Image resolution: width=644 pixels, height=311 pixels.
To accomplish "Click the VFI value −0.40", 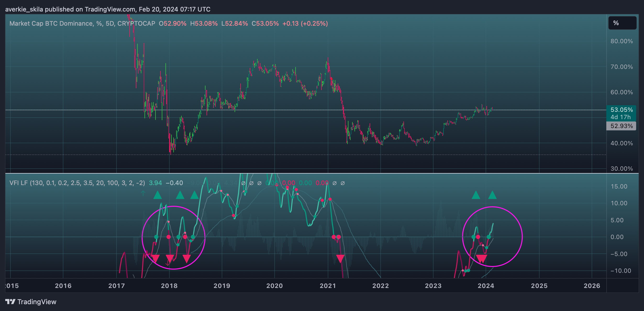I will click(x=174, y=183).
